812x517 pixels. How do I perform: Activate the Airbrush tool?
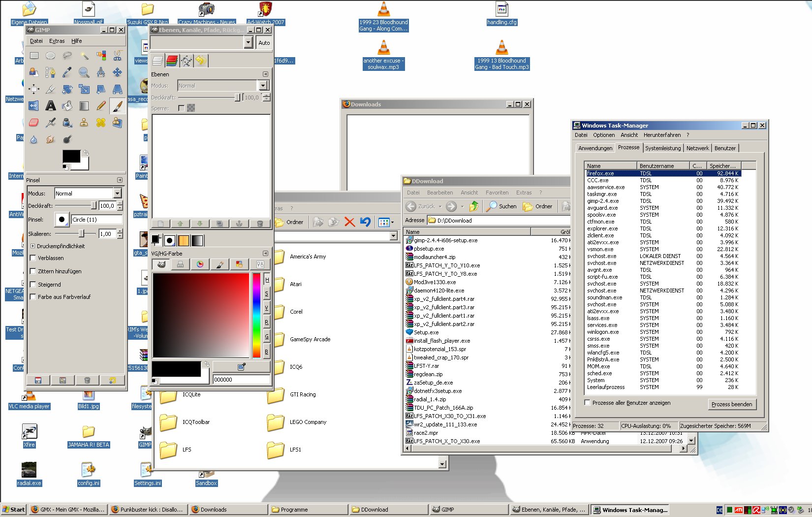(x=50, y=123)
